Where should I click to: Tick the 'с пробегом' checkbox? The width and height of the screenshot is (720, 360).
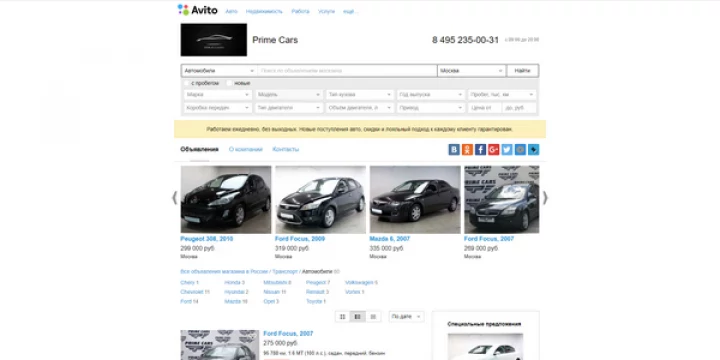(187, 83)
